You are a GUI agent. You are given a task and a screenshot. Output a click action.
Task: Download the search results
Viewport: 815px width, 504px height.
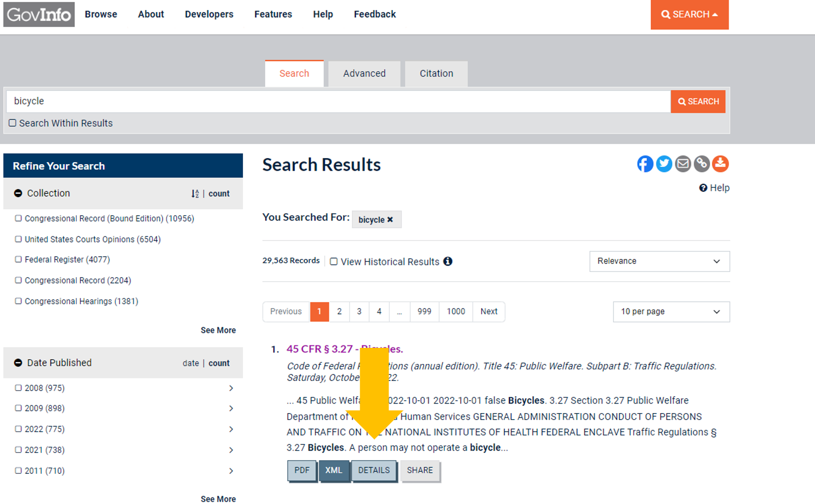(721, 164)
